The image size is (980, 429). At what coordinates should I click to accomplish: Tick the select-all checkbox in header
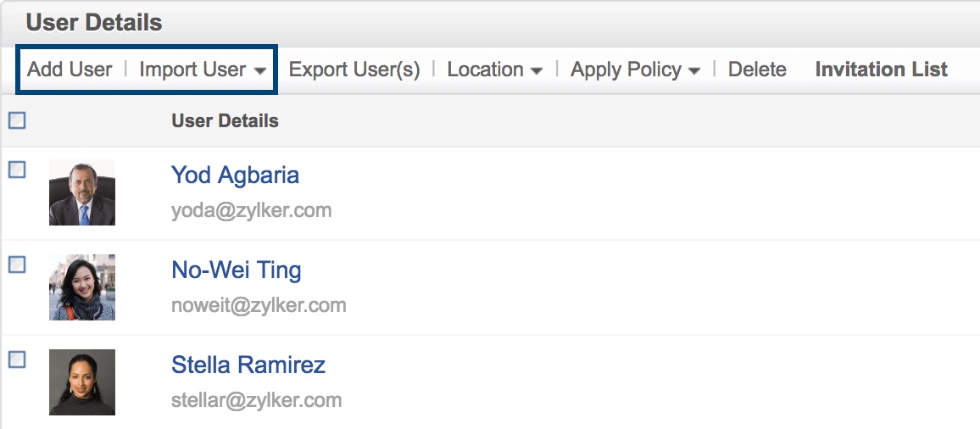point(17,120)
